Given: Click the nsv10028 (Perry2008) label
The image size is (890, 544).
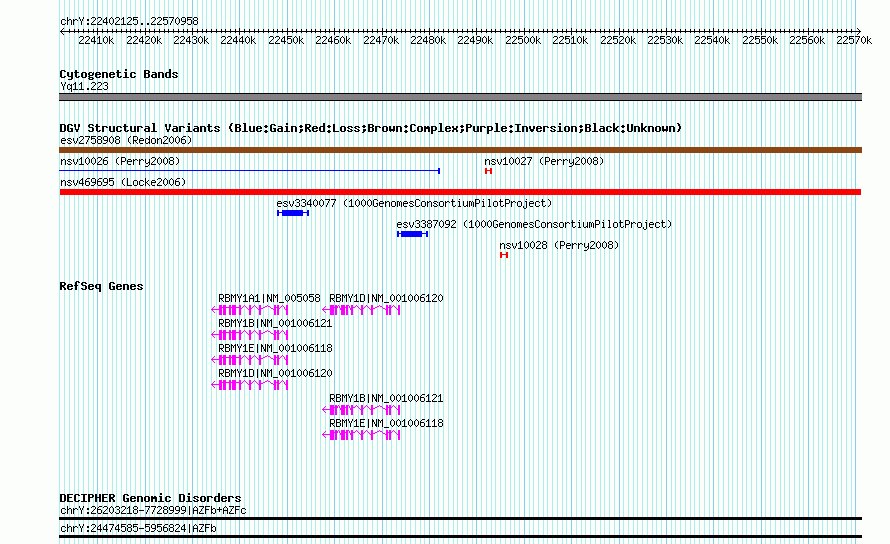Looking at the screenshot, I should (x=559, y=245).
